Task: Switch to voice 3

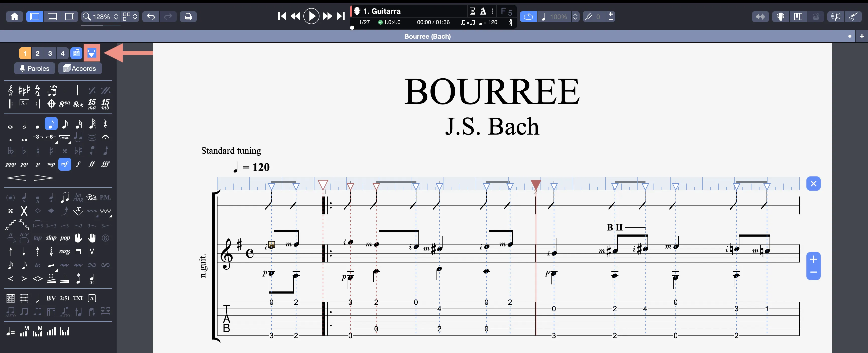Action: click(50, 53)
